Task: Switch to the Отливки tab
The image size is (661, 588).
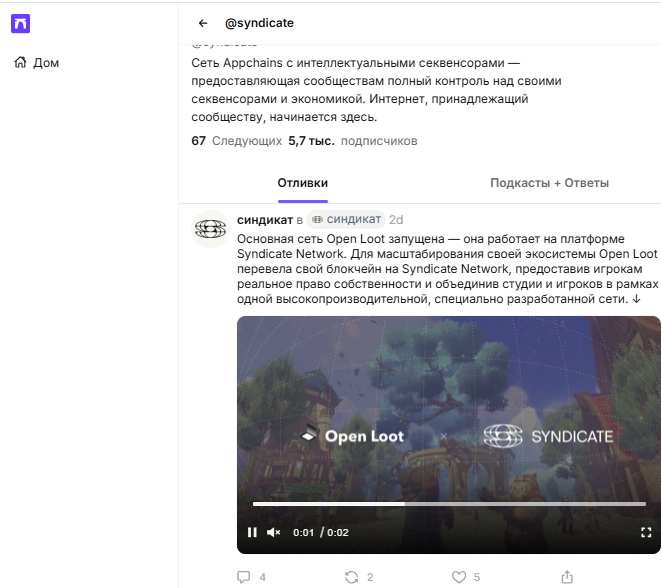Action: (x=303, y=183)
